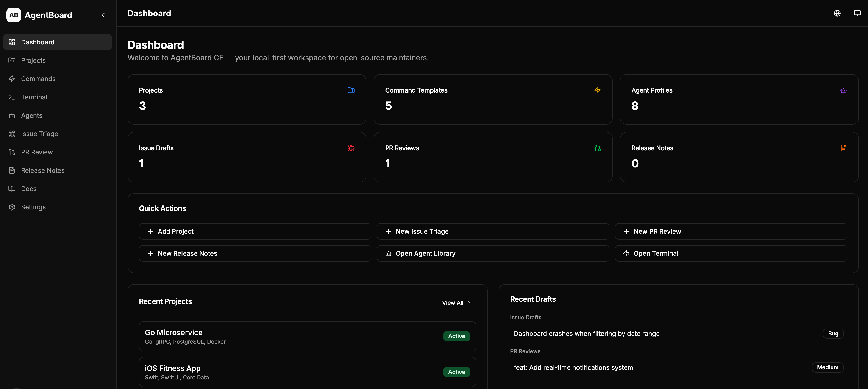Open draft 'Dashboard crashes when filtering by date range'
Screen dimensions: 868x389
(586, 334)
